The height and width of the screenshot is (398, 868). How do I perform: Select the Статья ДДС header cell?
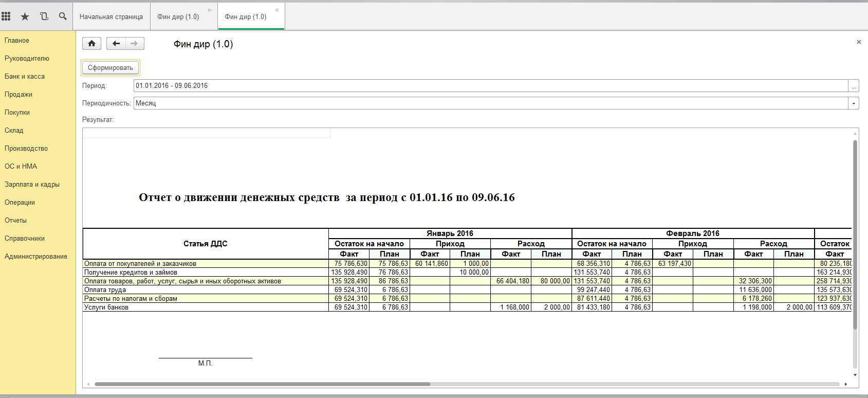[x=206, y=244]
